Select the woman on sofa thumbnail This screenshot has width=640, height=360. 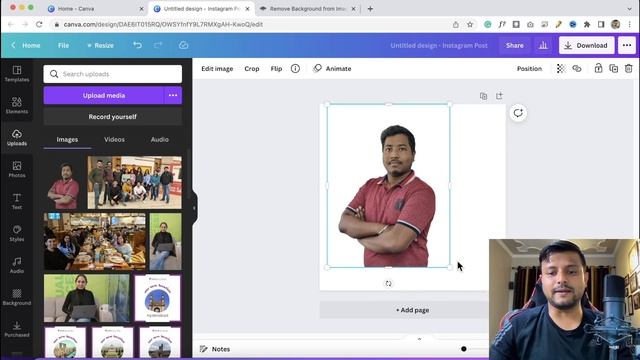87,298
